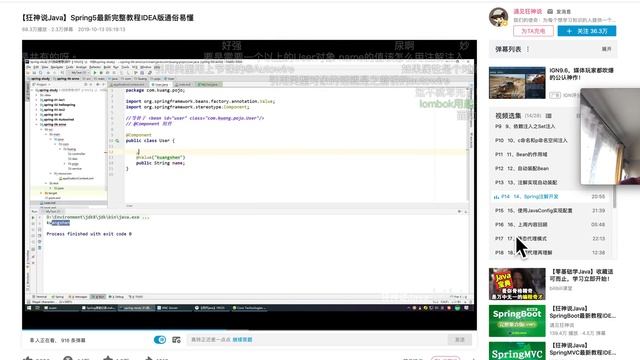Click the coin icon below the video
Image resolution: width=640 pixels, height=360 pixels.
click(x=68, y=358)
